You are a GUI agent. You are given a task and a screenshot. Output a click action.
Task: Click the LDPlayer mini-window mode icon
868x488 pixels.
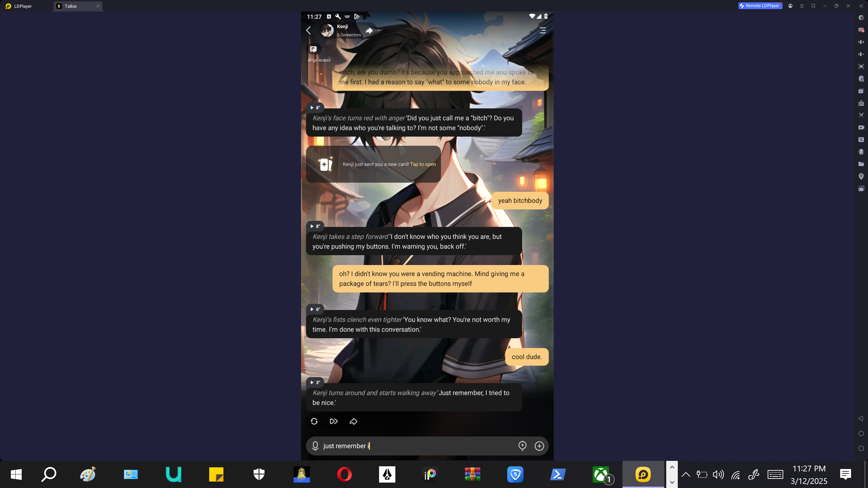[x=813, y=6]
